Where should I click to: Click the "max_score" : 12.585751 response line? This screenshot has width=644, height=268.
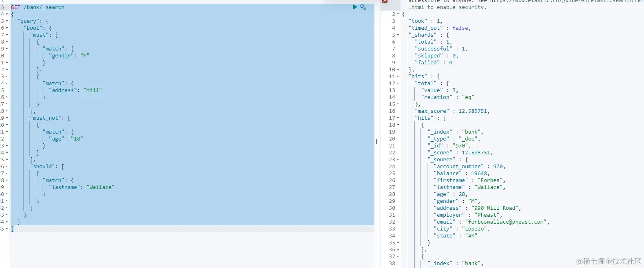[x=452, y=111]
